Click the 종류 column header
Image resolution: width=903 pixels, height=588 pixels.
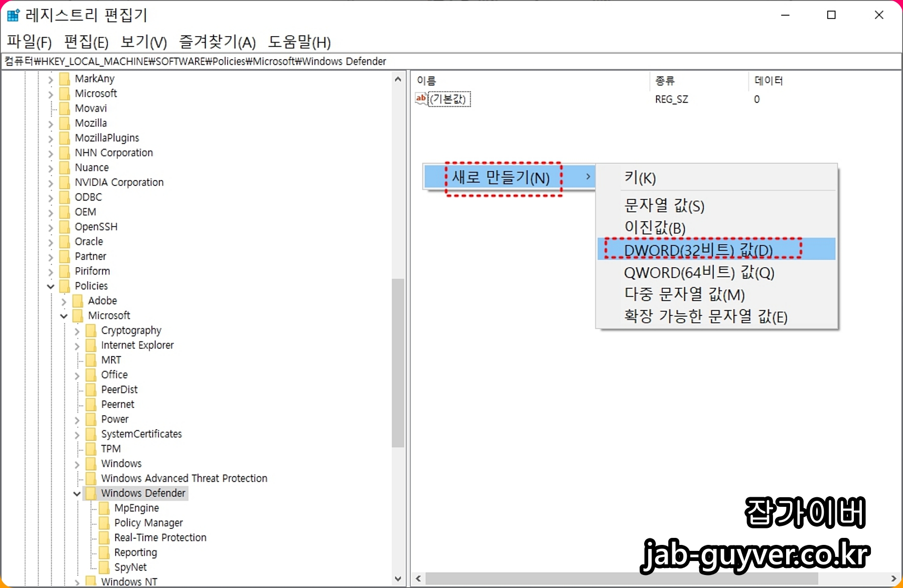coord(699,81)
